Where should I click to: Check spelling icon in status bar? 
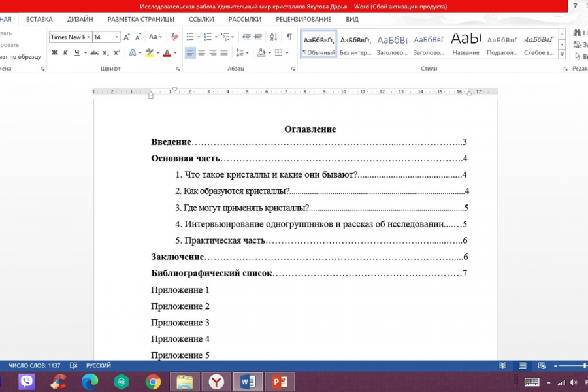73,365
